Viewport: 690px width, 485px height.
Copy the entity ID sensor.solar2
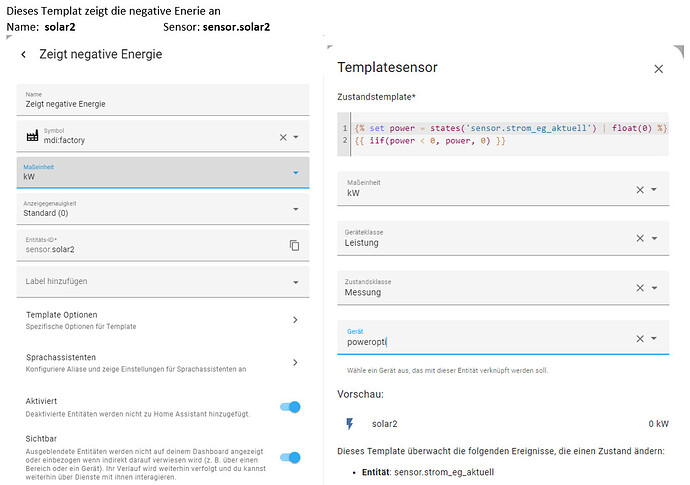(294, 245)
